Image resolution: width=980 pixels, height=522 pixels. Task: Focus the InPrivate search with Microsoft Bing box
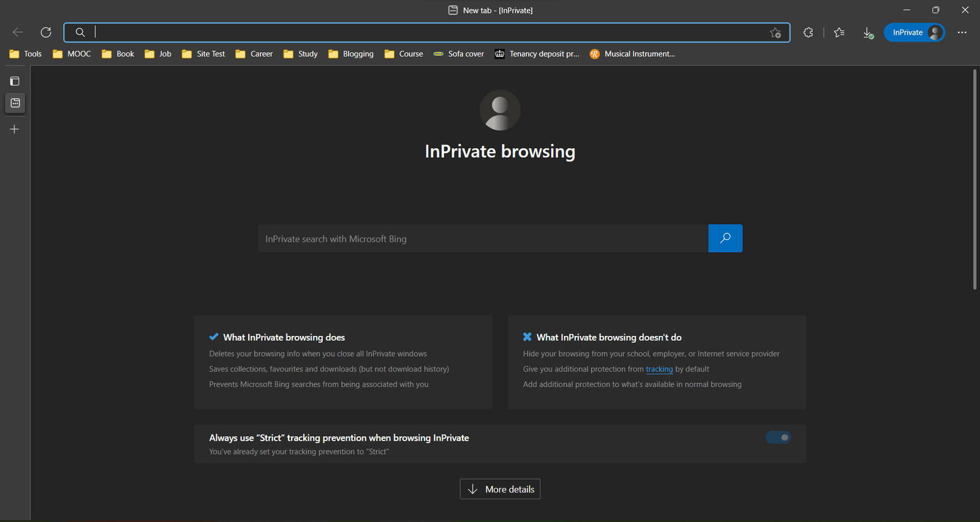coord(483,239)
